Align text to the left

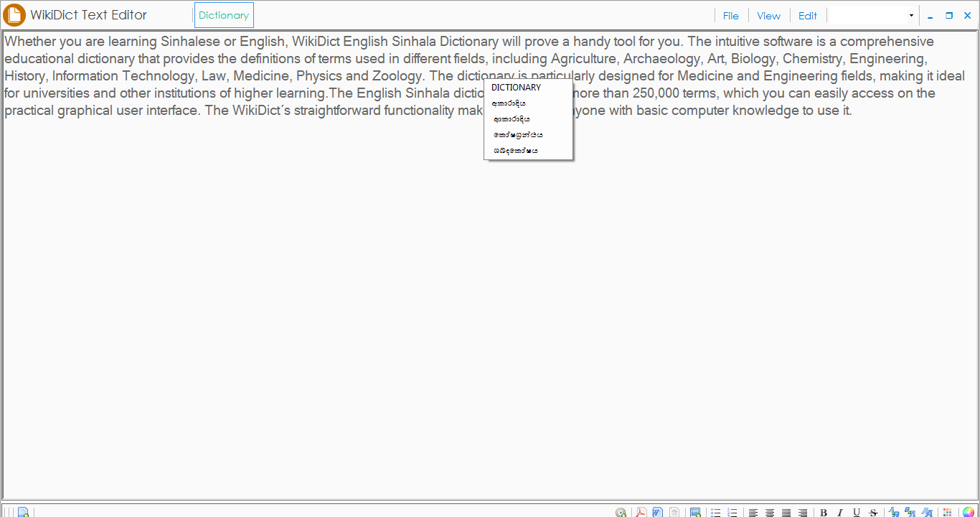[x=753, y=513]
